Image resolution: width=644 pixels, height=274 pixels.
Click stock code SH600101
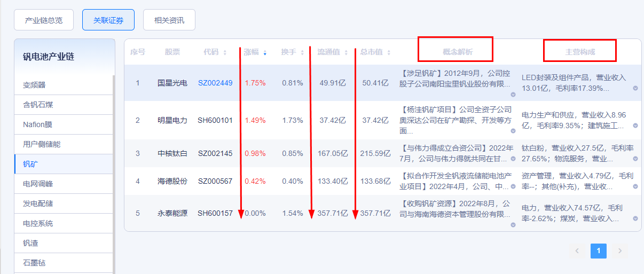coord(215,120)
